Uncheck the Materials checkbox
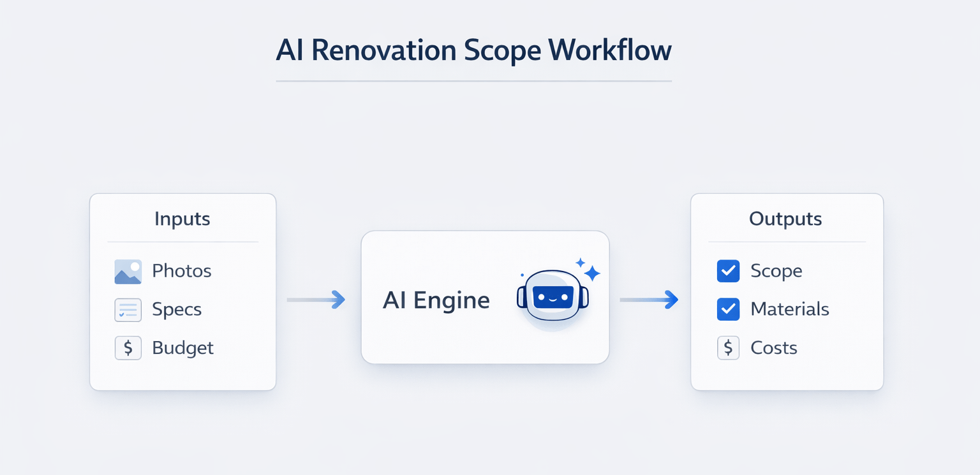This screenshot has width=980, height=475. [728, 309]
